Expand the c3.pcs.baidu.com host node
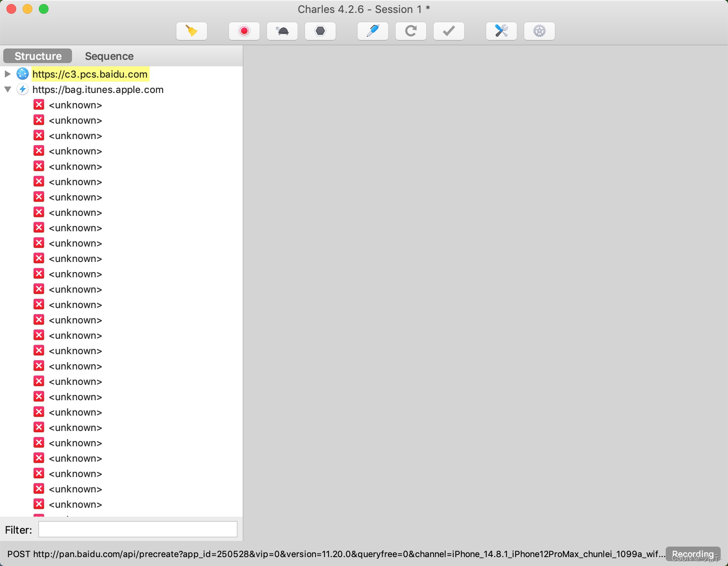 [x=7, y=74]
